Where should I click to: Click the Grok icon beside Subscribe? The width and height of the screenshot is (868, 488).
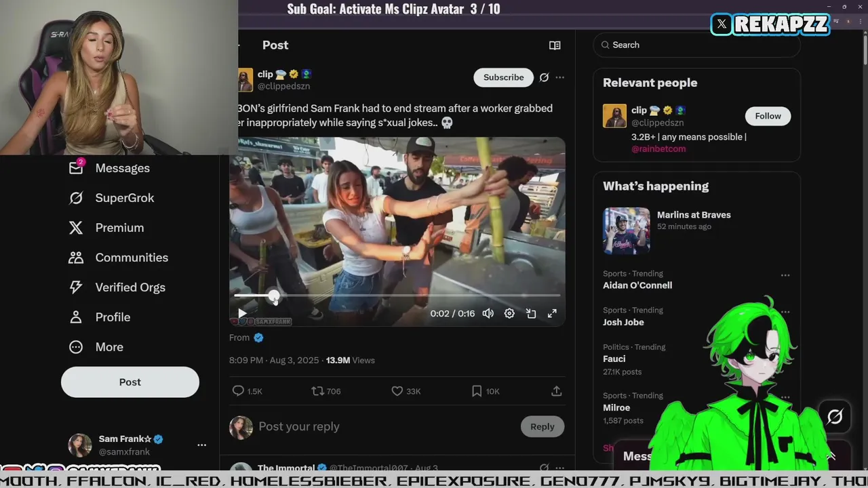pos(544,77)
